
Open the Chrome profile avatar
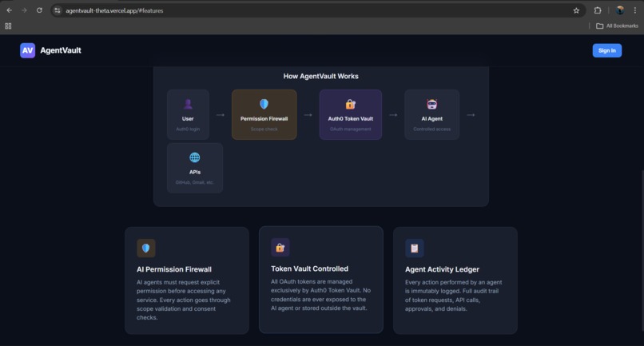(620, 10)
